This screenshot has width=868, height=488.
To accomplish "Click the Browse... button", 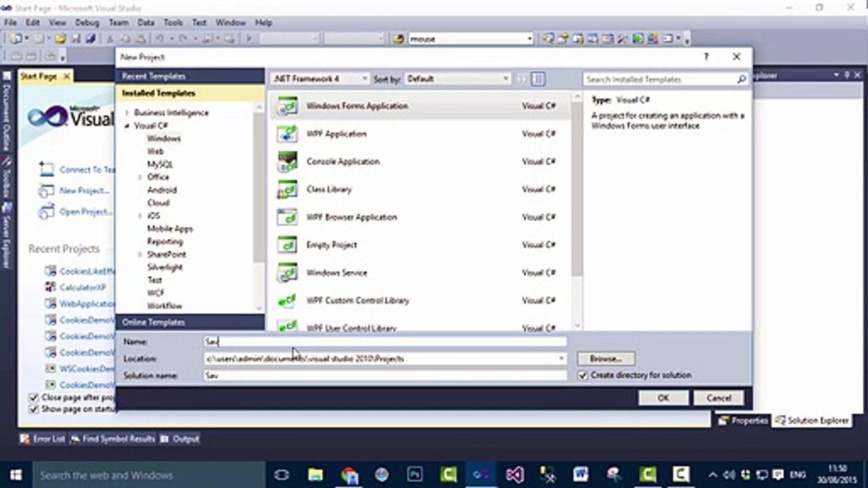I will [x=606, y=359].
